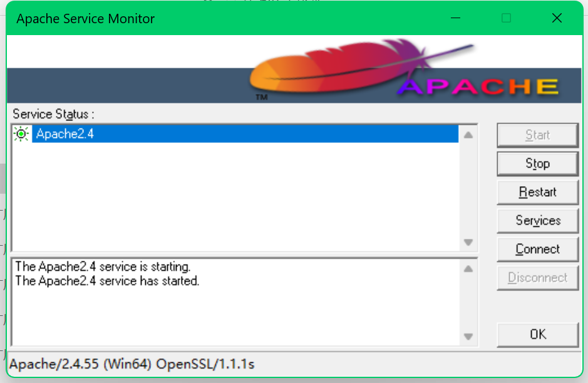The image size is (588, 383).
Task: Open the Services manager
Action: point(537,221)
